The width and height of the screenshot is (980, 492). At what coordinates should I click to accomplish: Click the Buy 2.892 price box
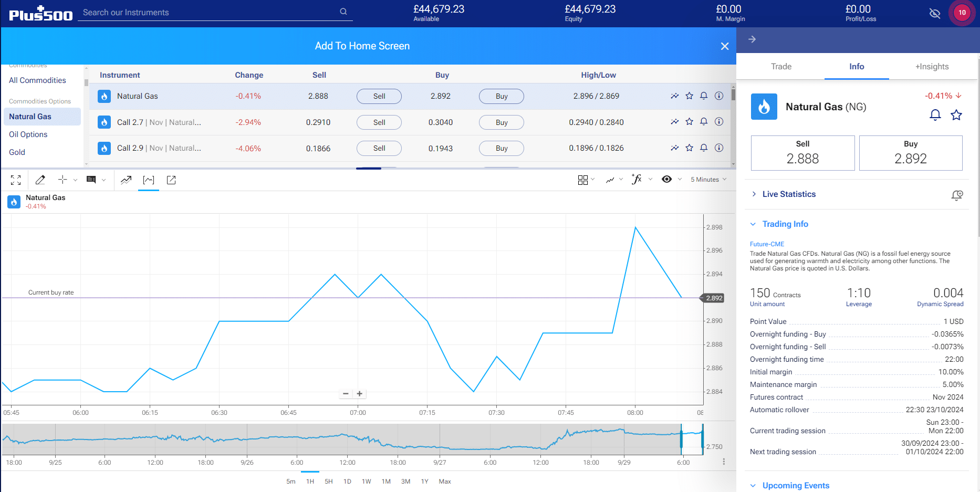pyautogui.click(x=911, y=153)
